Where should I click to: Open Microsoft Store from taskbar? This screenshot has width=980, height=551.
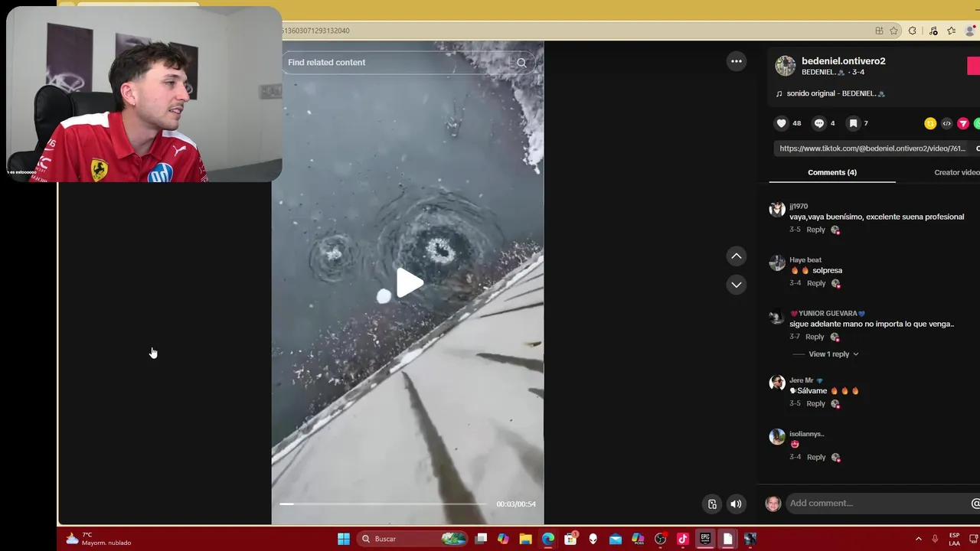point(570,539)
